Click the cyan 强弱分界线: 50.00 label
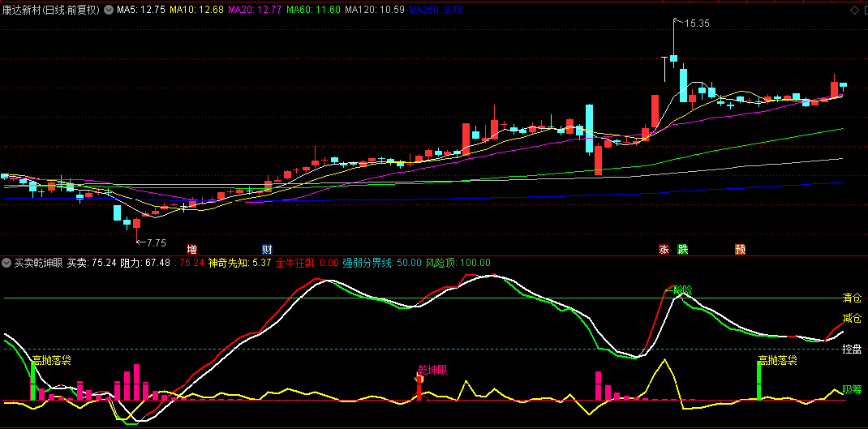The image size is (868, 429). point(382,263)
